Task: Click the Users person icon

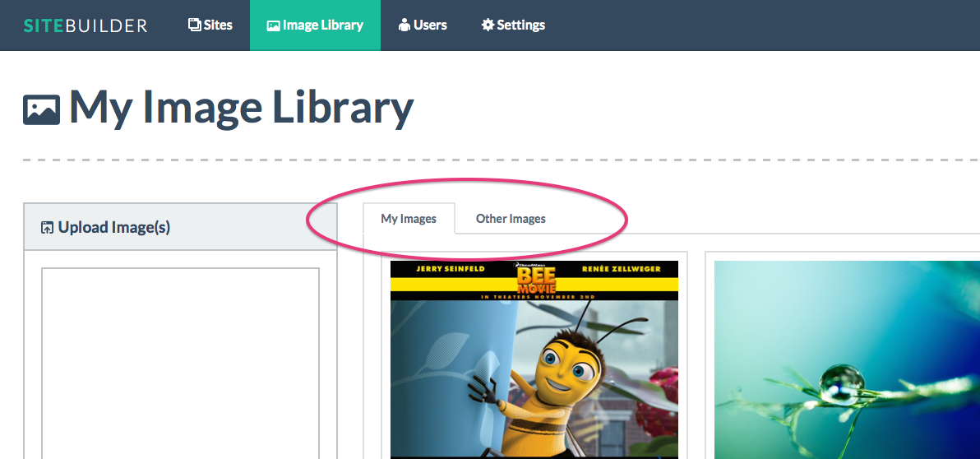Action: tap(404, 25)
